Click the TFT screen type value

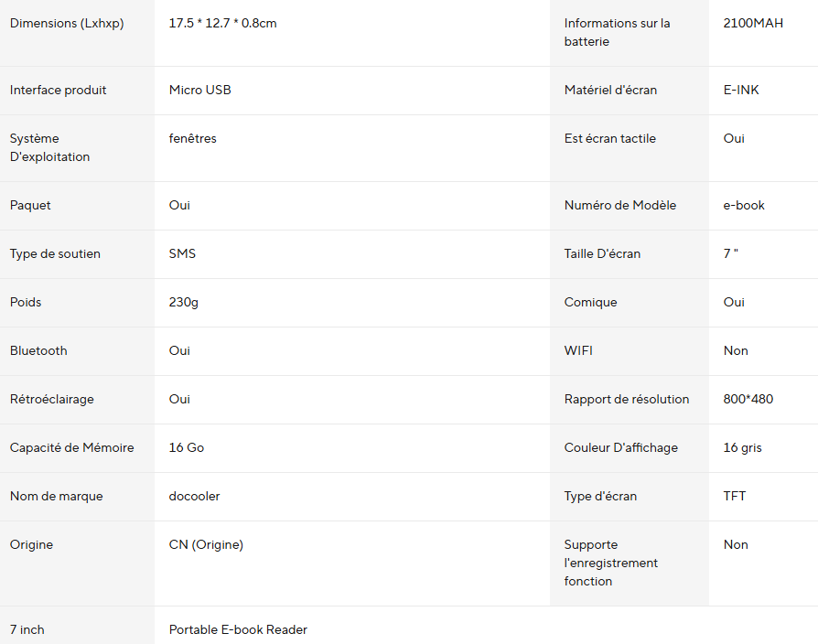[x=734, y=497]
